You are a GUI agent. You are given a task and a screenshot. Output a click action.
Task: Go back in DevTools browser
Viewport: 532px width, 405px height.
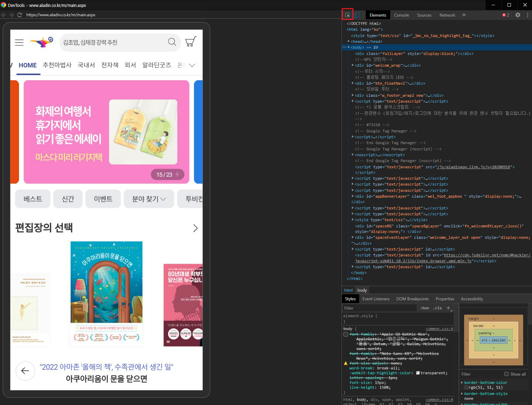pyautogui.click(x=4, y=15)
